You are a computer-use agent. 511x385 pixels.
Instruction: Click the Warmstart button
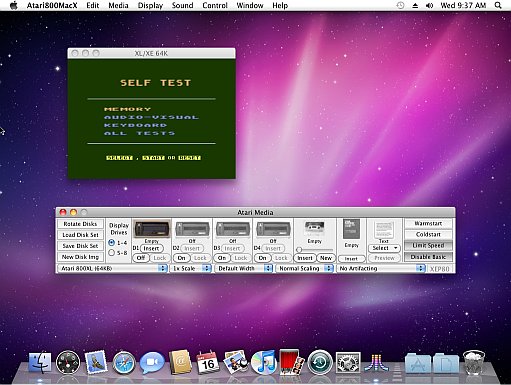click(428, 224)
